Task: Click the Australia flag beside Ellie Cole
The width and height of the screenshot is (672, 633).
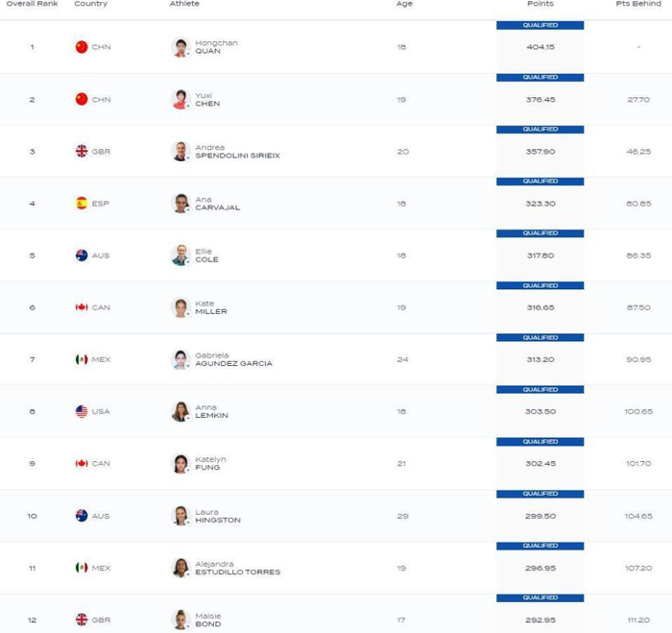Action: tap(82, 256)
